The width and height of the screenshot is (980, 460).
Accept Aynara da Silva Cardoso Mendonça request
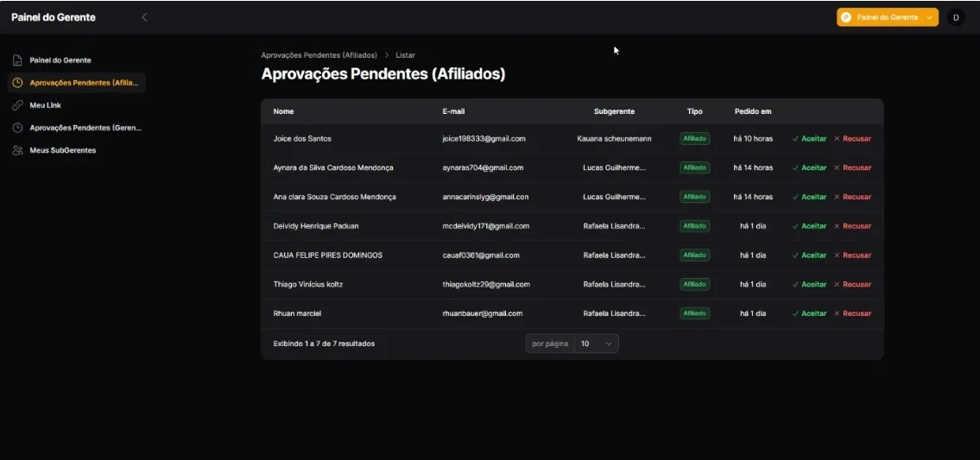[809, 167]
